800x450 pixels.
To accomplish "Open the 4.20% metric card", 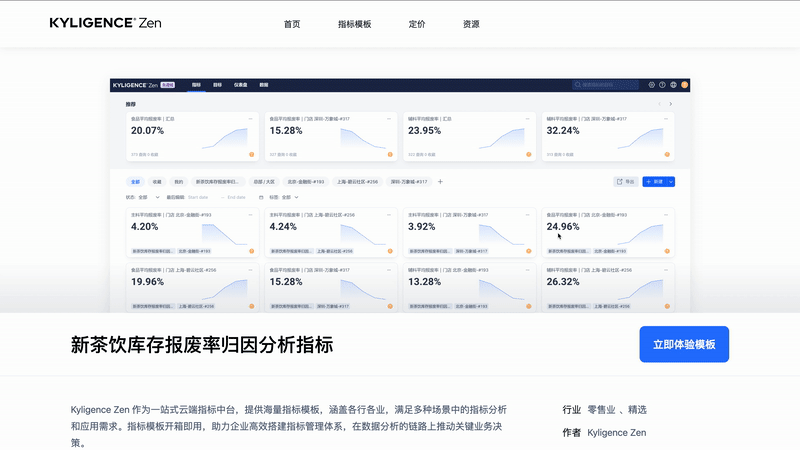I will (x=192, y=232).
